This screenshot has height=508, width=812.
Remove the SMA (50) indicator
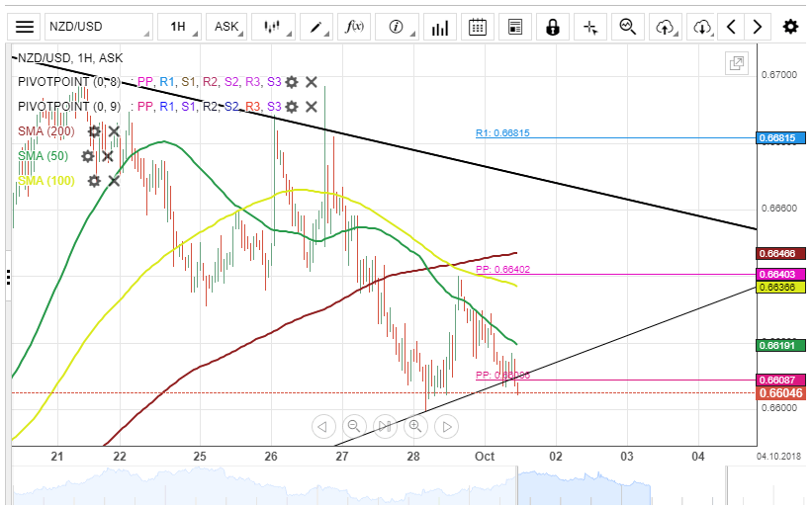(107, 156)
